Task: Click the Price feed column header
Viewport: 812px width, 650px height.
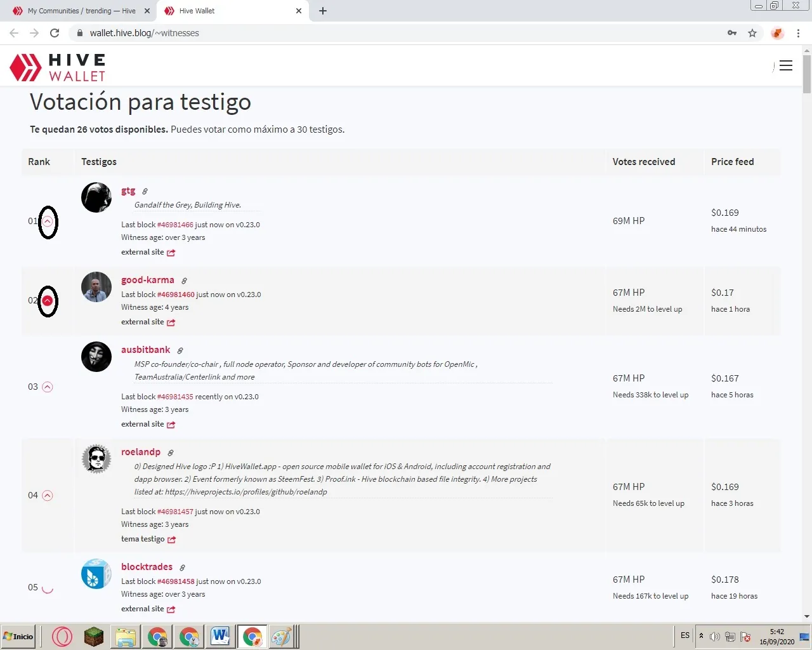Action: tap(733, 162)
